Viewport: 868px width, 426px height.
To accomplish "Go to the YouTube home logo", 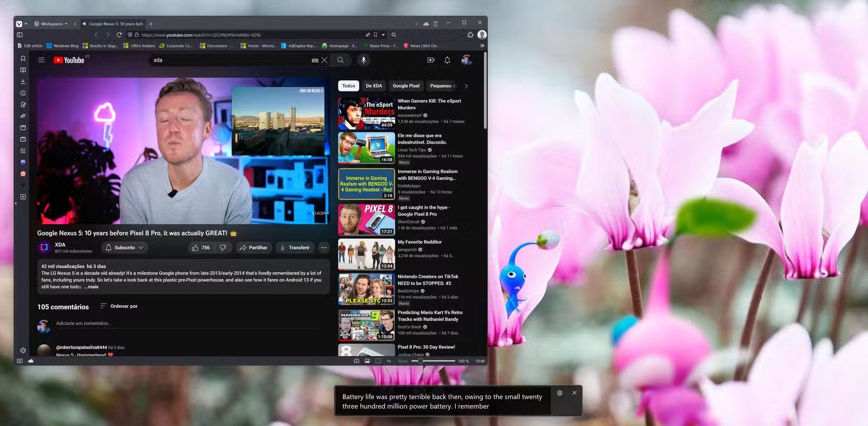I will click(x=69, y=60).
